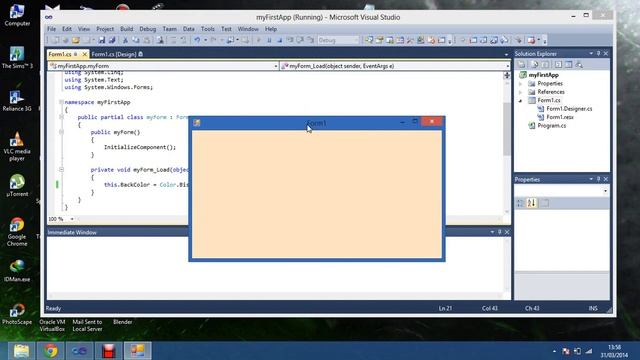The height and width of the screenshot is (360, 640).
Task: Expand the References node in Solution Explorer
Action: pos(520,92)
